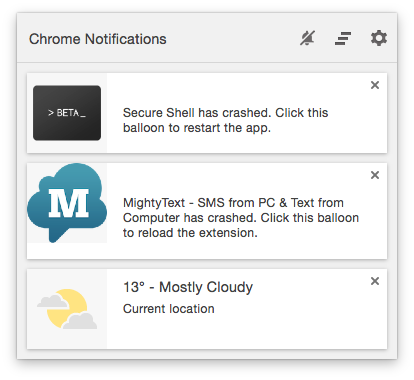Image resolution: width=414 pixels, height=380 pixels.
Task: Open the '13° - Mostly Cloudy' title
Action: coord(188,287)
